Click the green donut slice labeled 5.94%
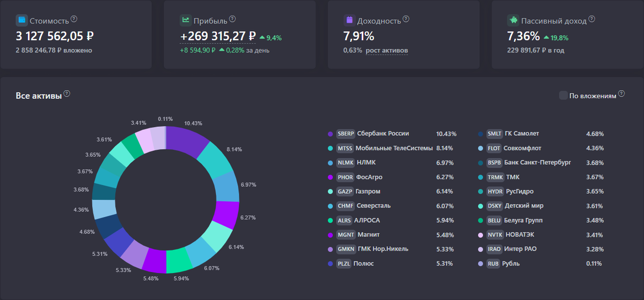The image size is (644, 300). 179,260
